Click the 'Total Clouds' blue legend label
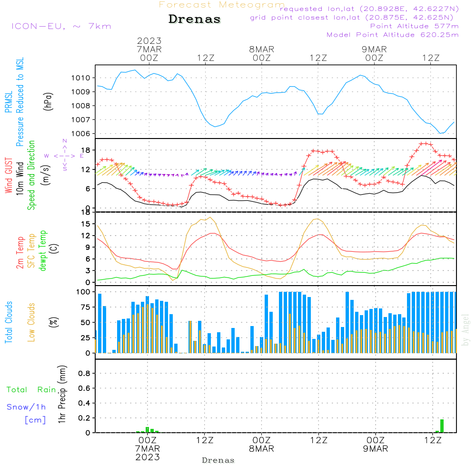 (x=9, y=322)
